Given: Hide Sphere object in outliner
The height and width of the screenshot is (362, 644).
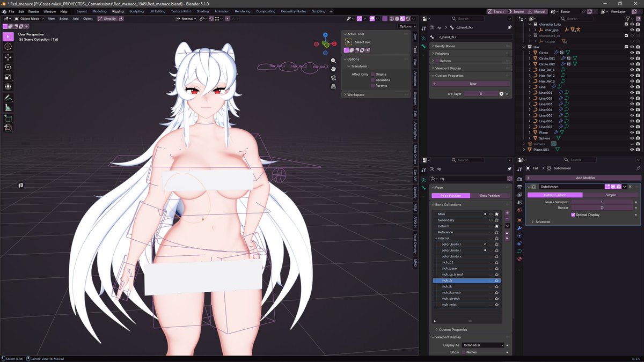Looking at the screenshot, I should click(632, 138).
